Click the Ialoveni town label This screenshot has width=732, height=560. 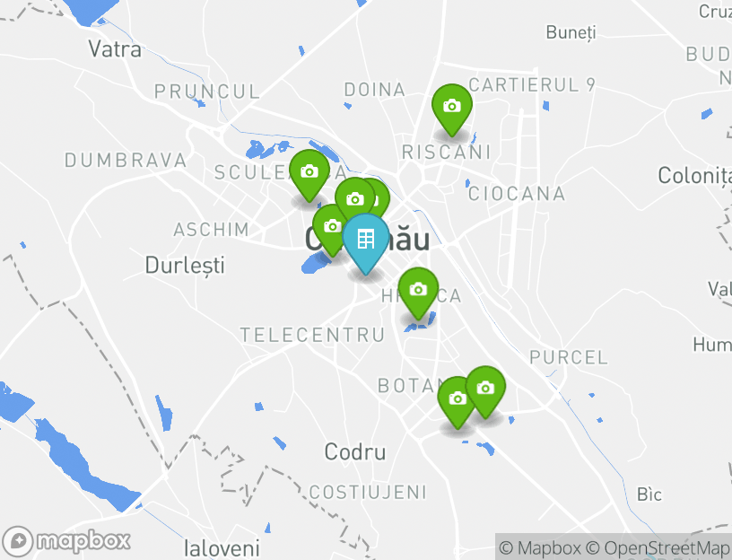point(222,548)
